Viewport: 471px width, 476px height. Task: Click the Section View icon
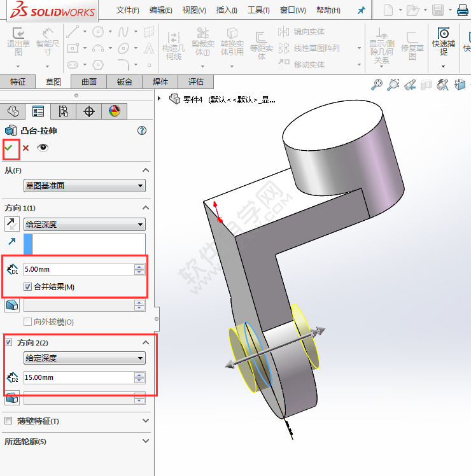426,85
